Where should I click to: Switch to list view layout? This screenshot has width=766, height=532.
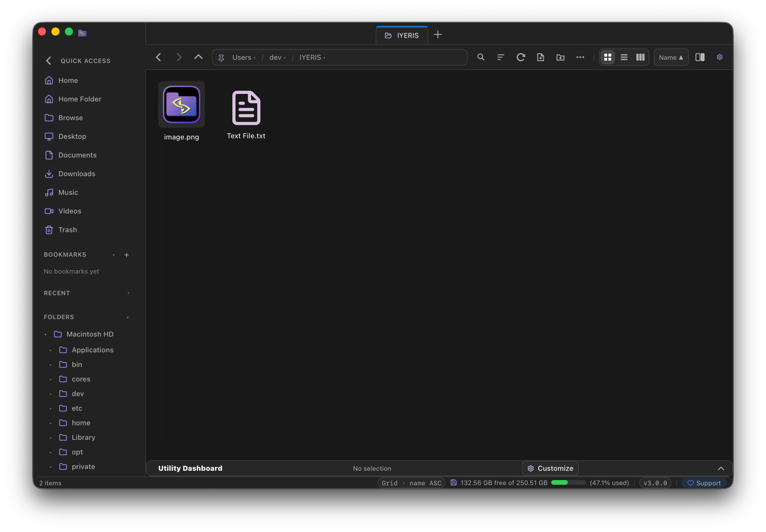tap(624, 57)
